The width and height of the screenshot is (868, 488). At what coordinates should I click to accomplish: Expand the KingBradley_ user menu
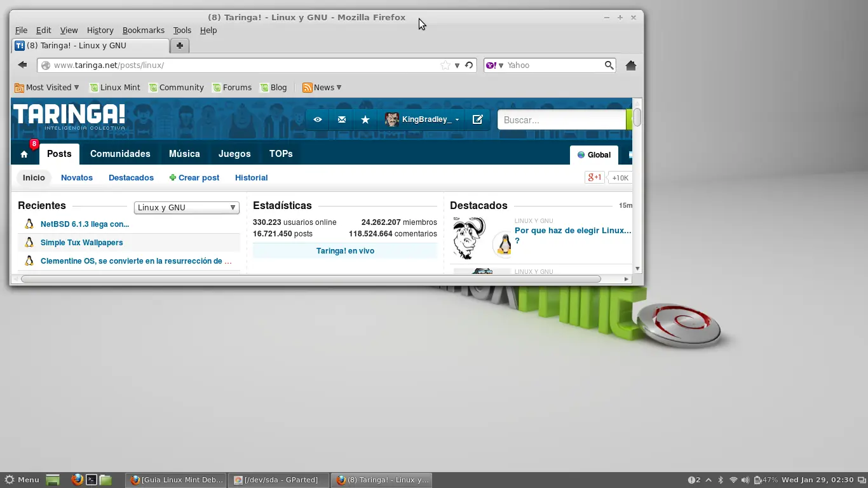pos(421,119)
